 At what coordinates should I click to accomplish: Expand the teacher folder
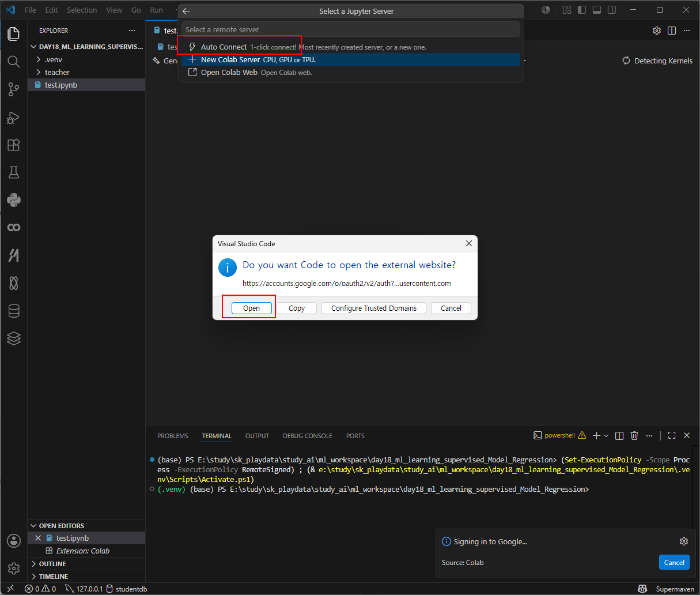tap(86, 72)
